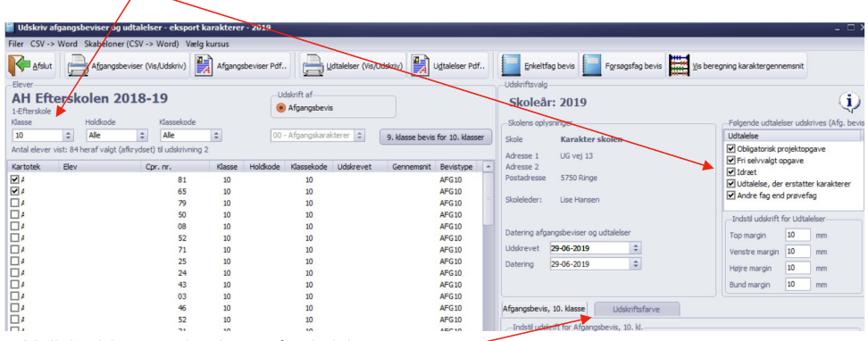Click 9. klasse bevis for 10. klasser button
The height and width of the screenshot is (341, 868).
[436, 137]
